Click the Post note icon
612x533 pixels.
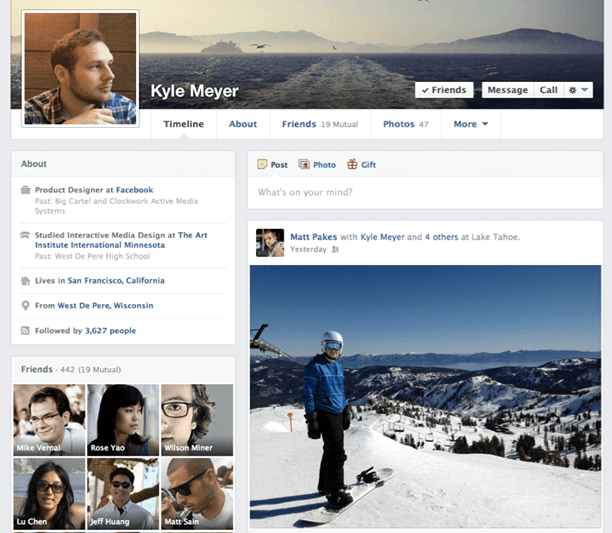(x=262, y=164)
